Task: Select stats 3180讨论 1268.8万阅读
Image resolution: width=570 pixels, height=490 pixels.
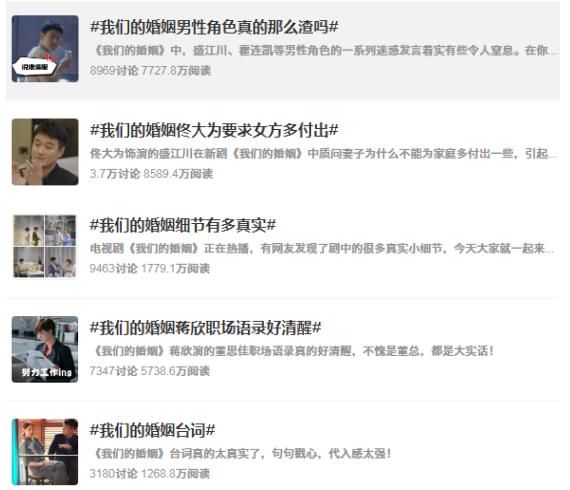Action: coord(150,474)
